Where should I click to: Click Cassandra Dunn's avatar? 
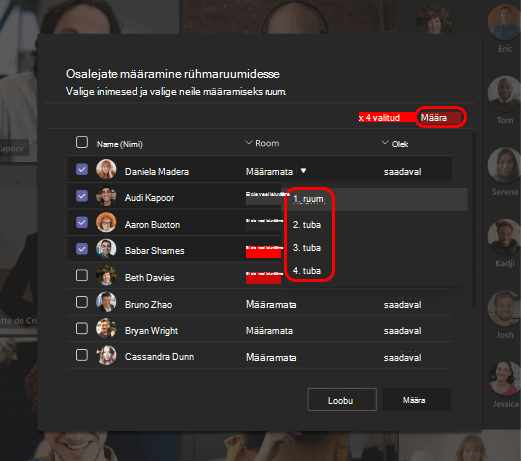click(106, 355)
